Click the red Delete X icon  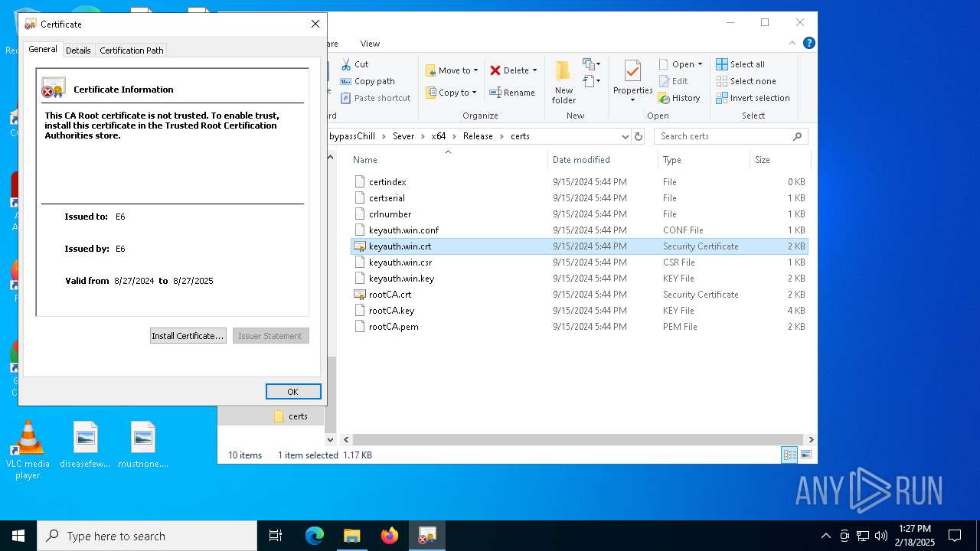click(x=495, y=70)
